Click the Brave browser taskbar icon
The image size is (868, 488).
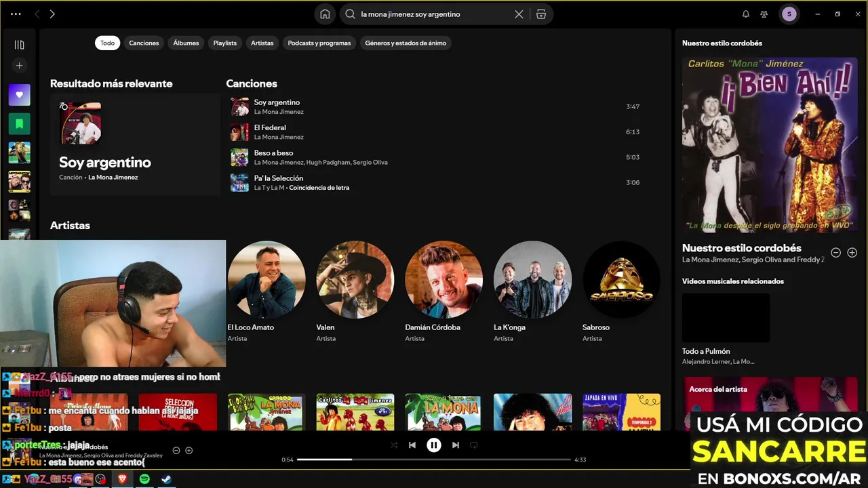click(123, 479)
